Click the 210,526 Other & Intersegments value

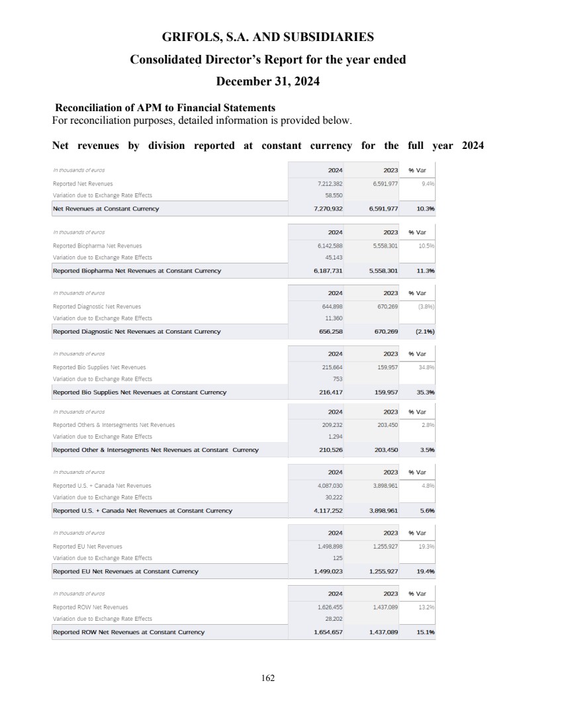[330, 450]
